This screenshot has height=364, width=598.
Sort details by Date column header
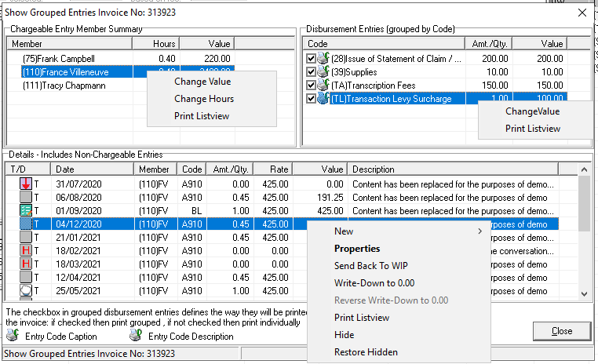coord(93,169)
